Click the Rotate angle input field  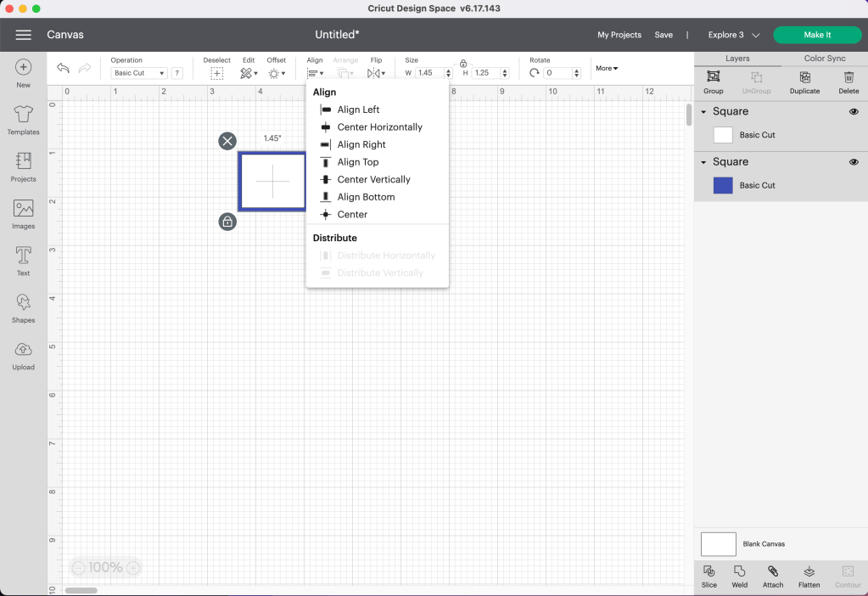coord(558,74)
